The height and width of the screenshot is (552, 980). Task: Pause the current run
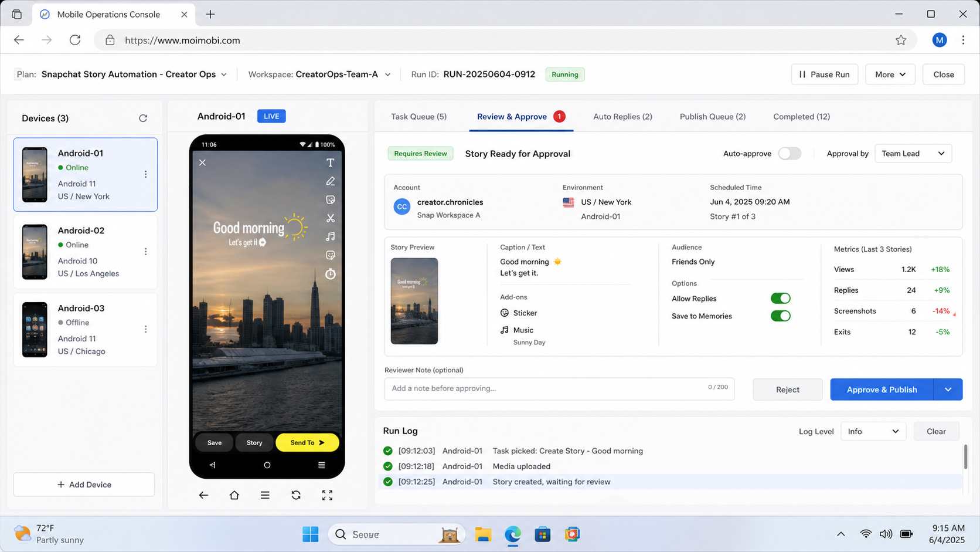(x=825, y=74)
